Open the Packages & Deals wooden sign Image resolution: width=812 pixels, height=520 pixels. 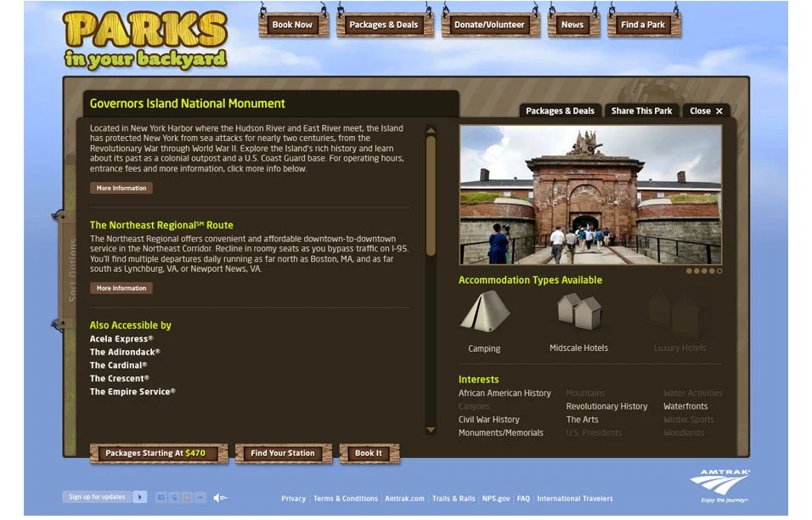click(384, 25)
